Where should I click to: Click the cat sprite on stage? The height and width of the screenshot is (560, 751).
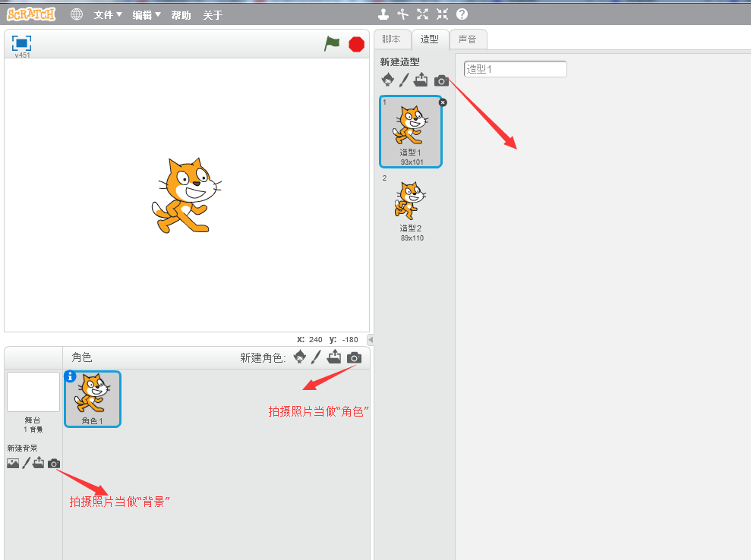click(186, 195)
